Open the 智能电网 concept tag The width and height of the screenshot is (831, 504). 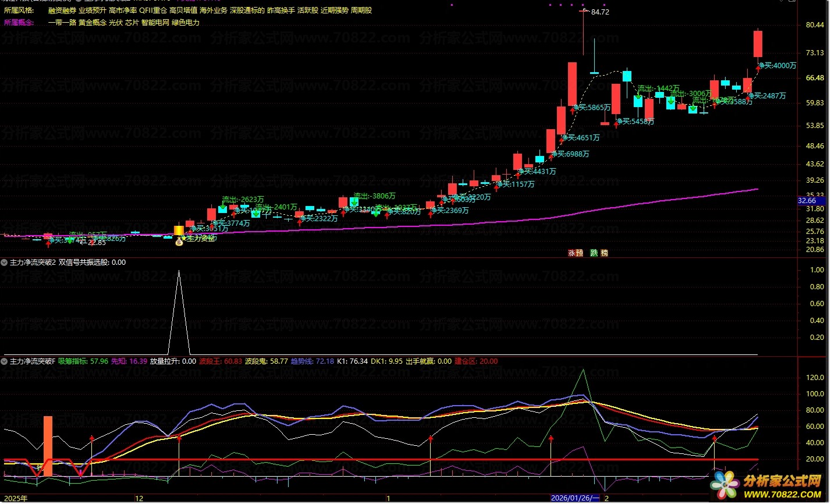pos(155,23)
